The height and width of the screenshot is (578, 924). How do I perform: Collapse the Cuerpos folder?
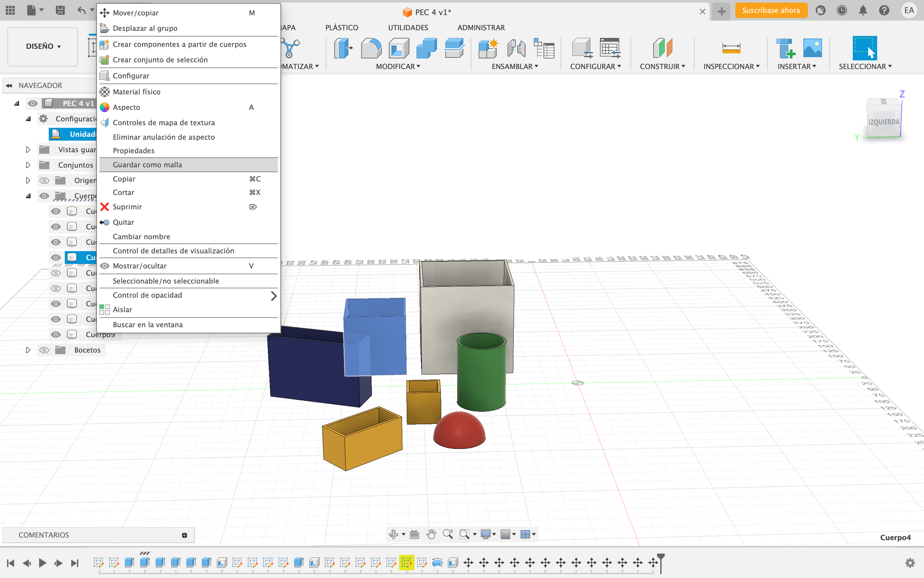pos(28,196)
